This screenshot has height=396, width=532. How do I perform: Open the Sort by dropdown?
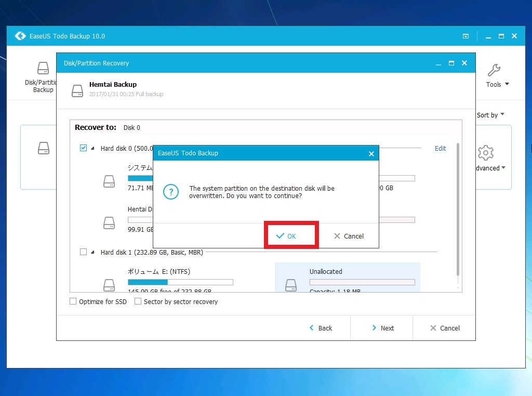click(490, 115)
